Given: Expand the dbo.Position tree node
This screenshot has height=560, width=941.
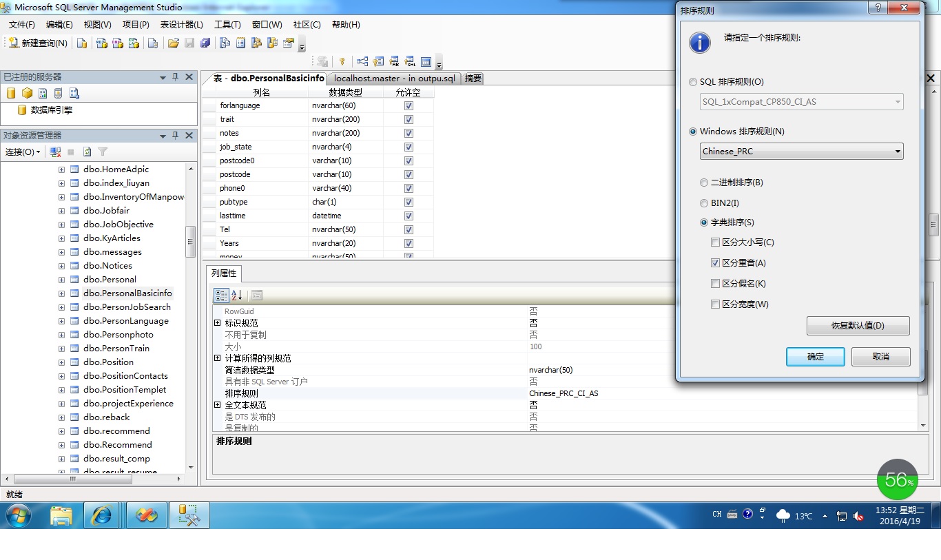Looking at the screenshot, I should pyautogui.click(x=61, y=362).
